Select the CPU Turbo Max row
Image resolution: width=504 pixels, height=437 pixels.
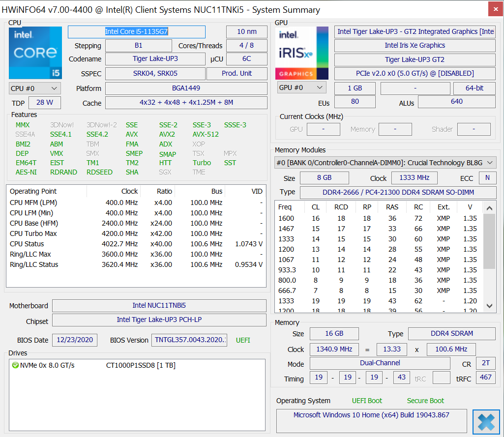(136, 233)
